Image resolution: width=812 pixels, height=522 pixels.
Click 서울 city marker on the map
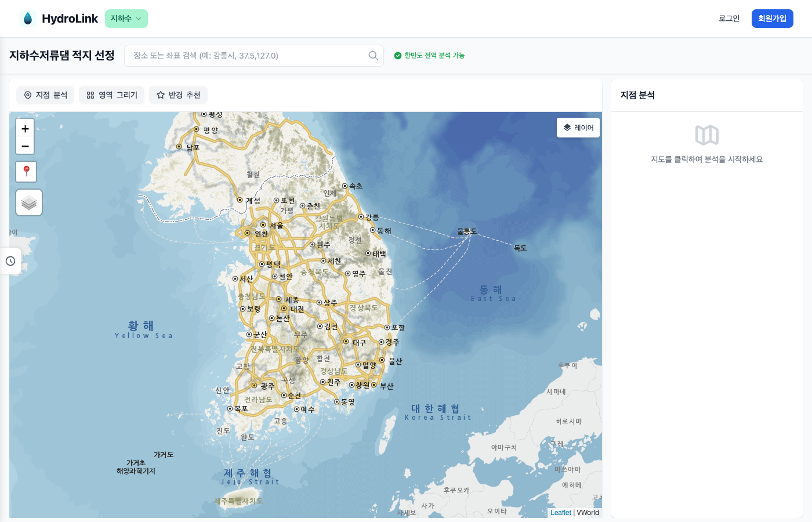point(263,225)
